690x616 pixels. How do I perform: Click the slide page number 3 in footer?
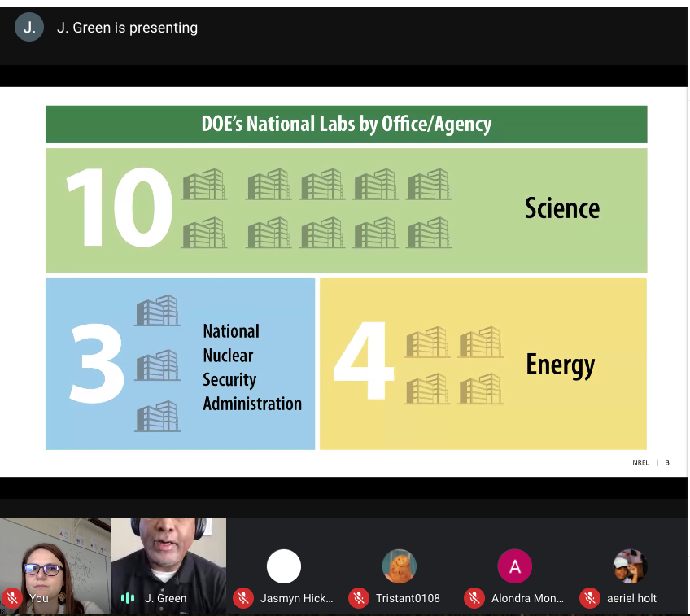pyautogui.click(x=667, y=462)
